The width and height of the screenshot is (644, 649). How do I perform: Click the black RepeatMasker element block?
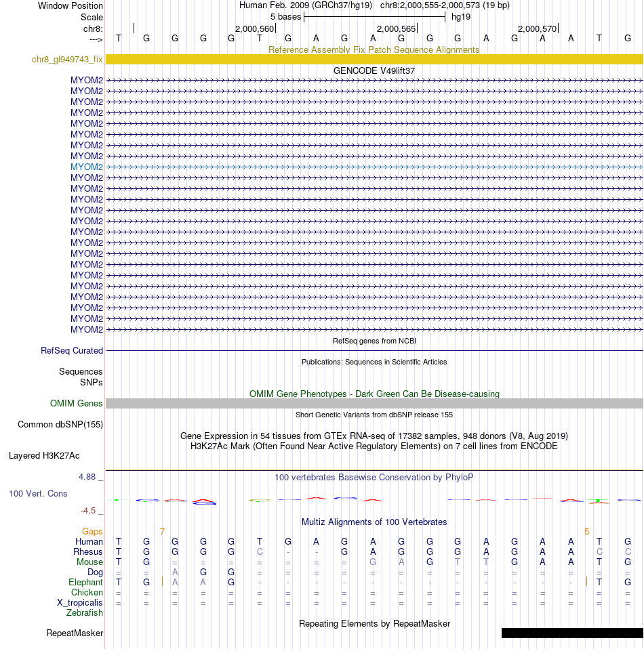[572, 633]
